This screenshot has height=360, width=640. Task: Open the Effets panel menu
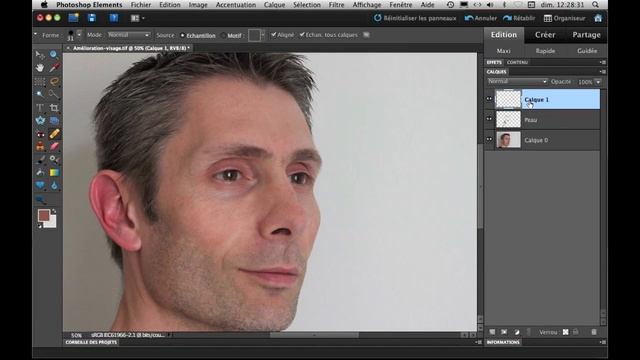click(602, 62)
